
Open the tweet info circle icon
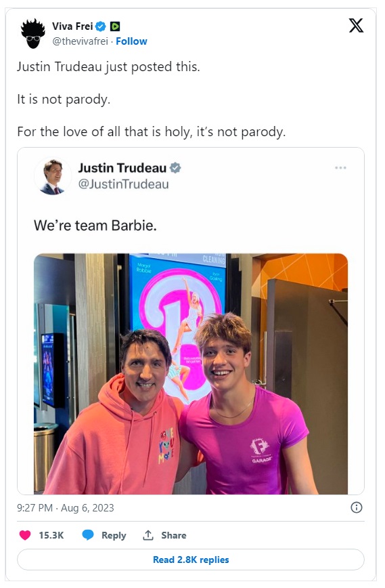(356, 507)
